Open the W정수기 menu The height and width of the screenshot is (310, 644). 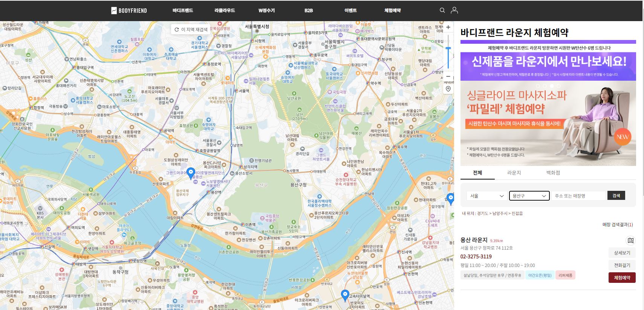coord(266,11)
